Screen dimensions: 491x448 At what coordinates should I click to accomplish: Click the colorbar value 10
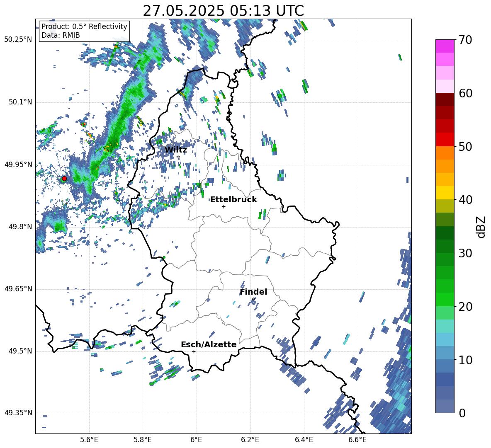coord(465,360)
